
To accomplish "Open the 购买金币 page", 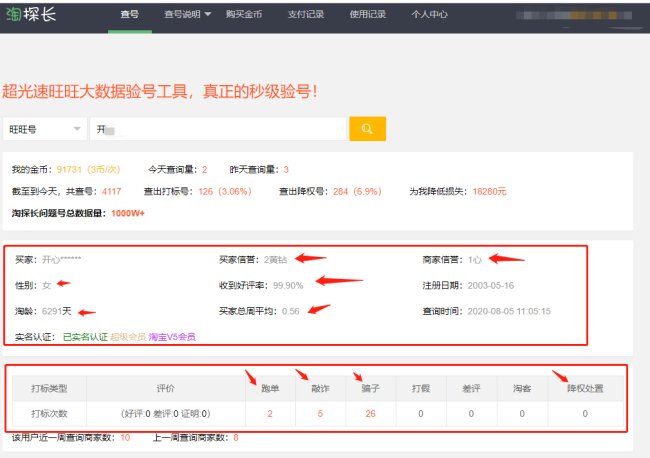I will tap(244, 15).
